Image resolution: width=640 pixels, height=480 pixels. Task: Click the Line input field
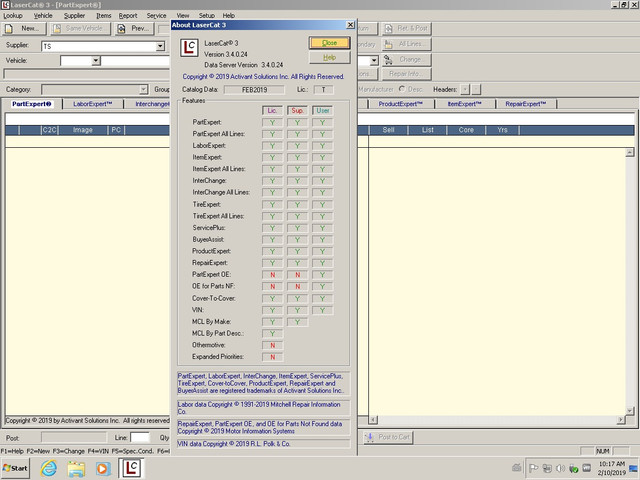coord(140,438)
